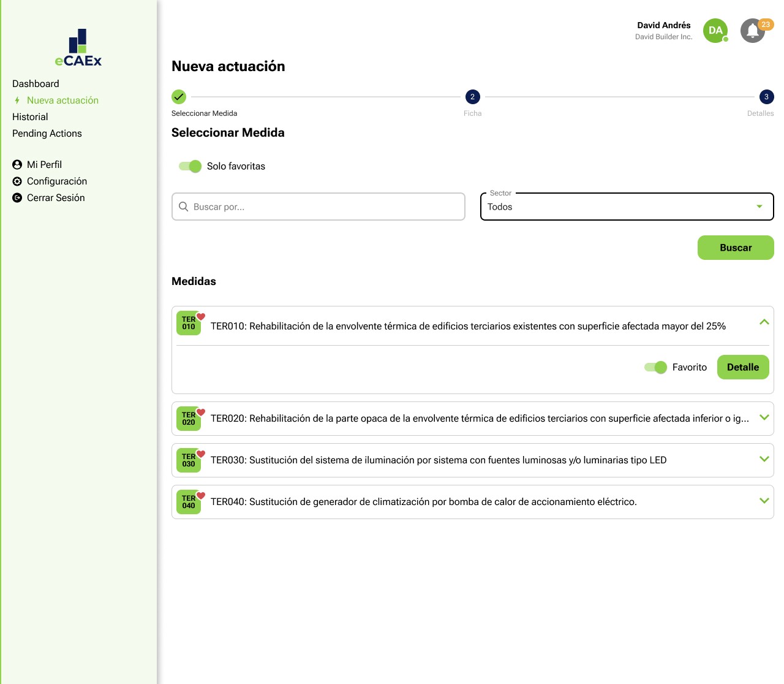The width and height of the screenshot is (784, 684).
Task: Select Historial in the sidebar
Action: (x=30, y=116)
